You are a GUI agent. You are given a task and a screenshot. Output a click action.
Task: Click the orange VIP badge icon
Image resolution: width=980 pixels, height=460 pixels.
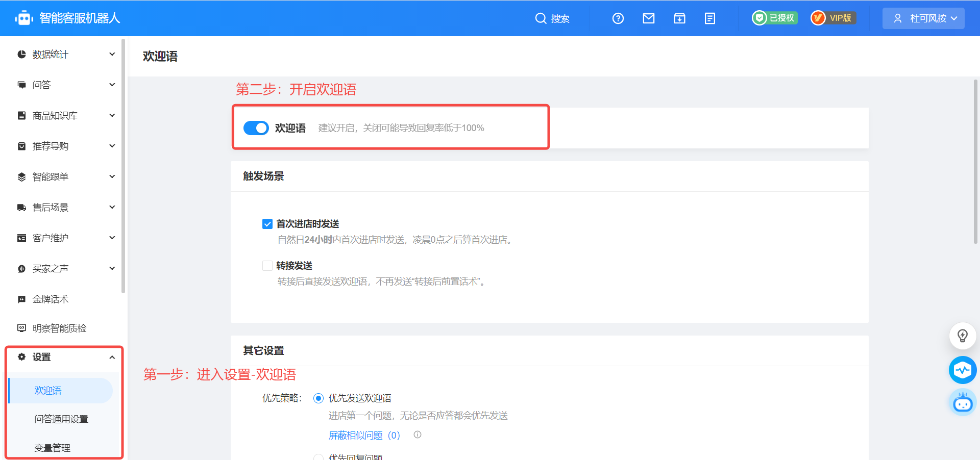coord(818,18)
